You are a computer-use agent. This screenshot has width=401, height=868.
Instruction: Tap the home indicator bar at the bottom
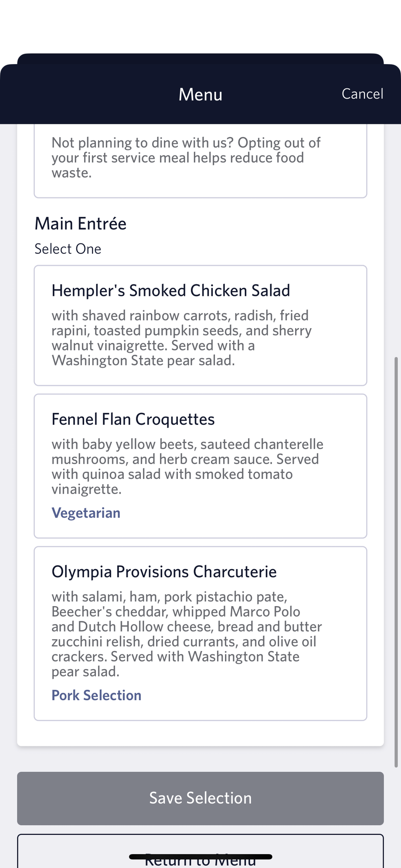click(200, 857)
